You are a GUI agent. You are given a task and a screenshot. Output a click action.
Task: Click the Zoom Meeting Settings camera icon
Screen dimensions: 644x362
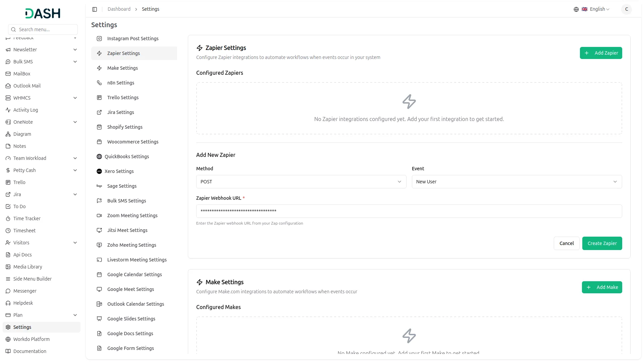(x=99, y=216)
